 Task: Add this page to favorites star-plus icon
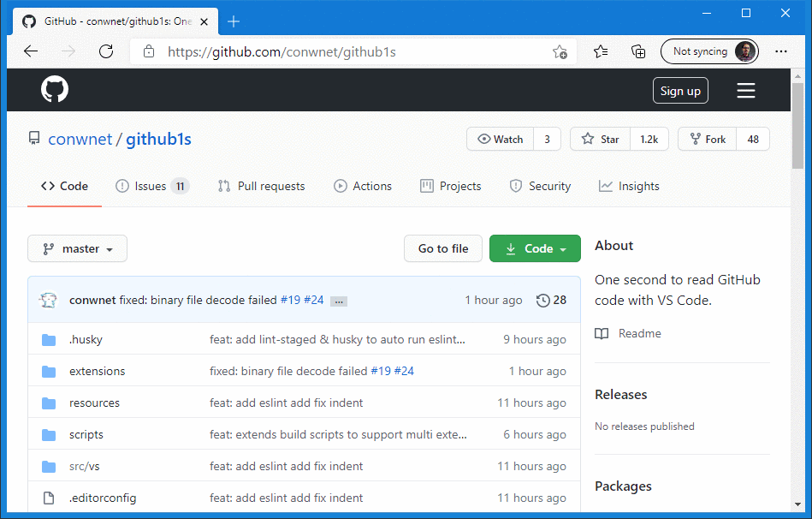560,52
